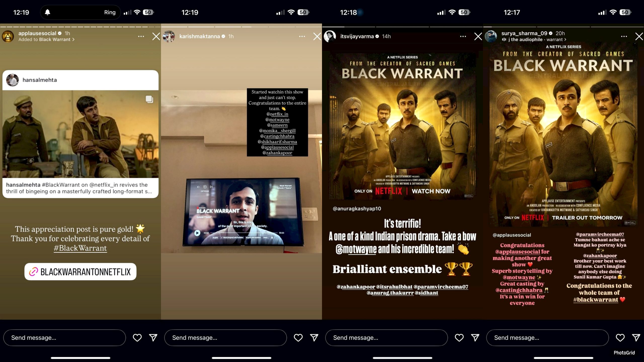Like the itsvijayvarma story with heart
This screenshot has width=644, height=362.
459,338
